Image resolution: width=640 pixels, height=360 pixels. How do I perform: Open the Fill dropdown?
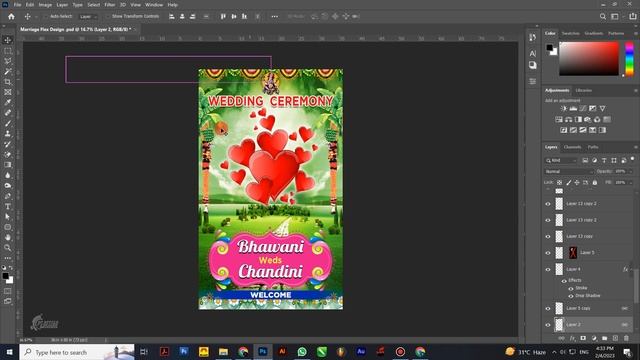(x=630, y=182)
